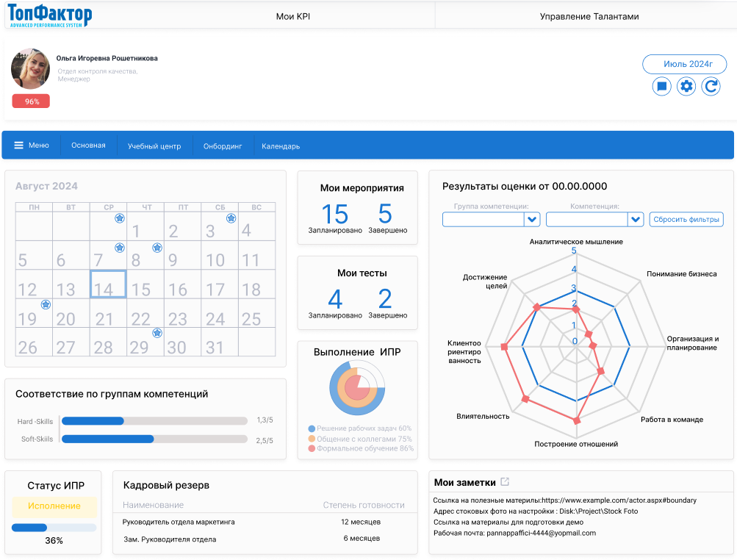Click the ТопФактор logo
This screenshot has width=737, height=560.
coord(50,15)
